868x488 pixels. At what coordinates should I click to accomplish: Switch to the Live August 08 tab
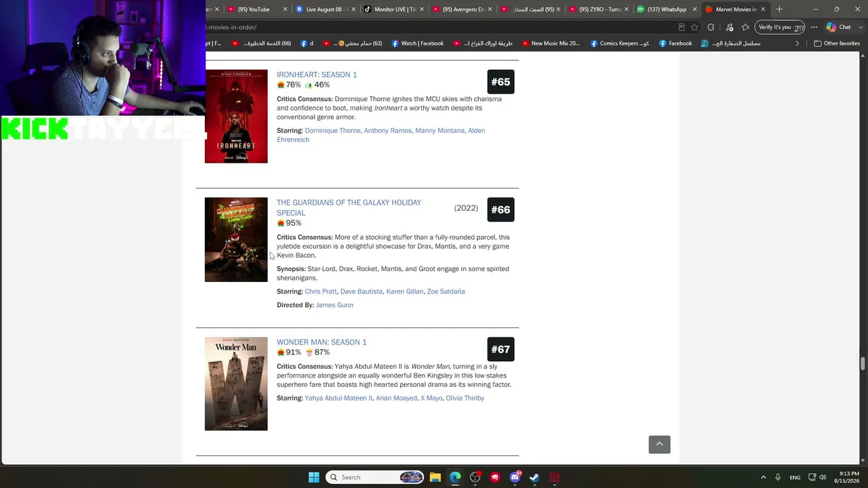pos(326,9)
